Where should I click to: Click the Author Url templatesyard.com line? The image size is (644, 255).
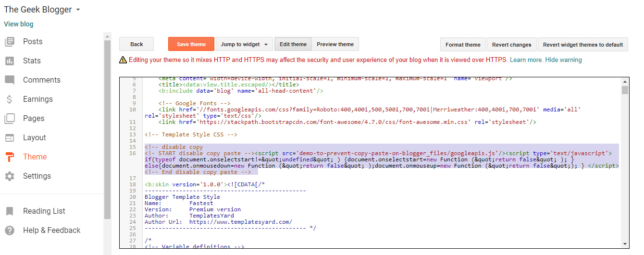[x=218, y=222]
